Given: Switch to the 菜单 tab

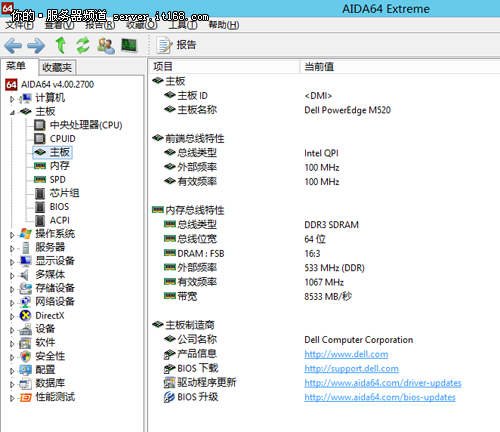Looking at the screenshot, I should click(16, 66).
